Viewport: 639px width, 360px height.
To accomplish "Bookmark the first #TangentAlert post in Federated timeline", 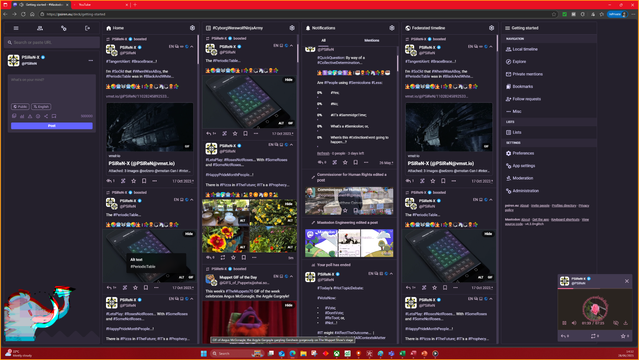I will click(443, 181).
